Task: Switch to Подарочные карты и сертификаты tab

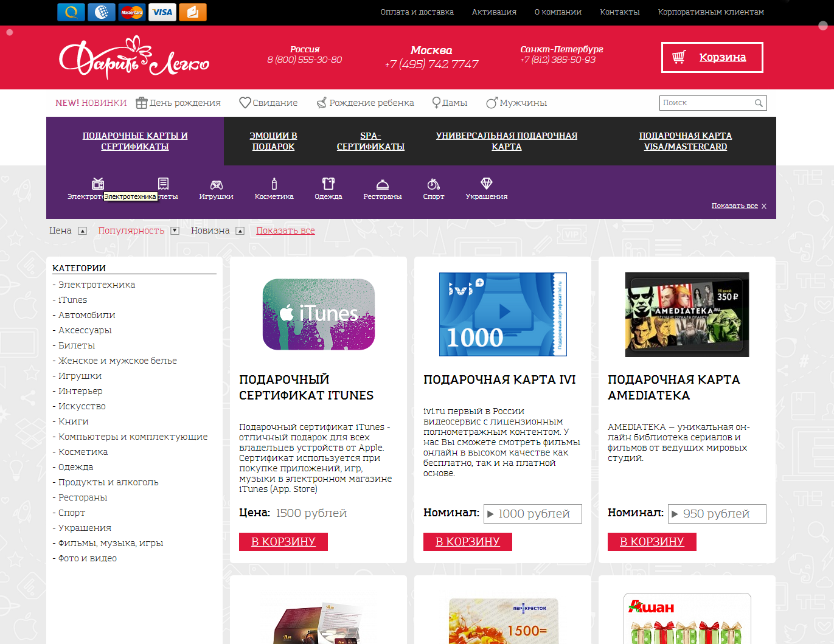Action: coord(135,141)
